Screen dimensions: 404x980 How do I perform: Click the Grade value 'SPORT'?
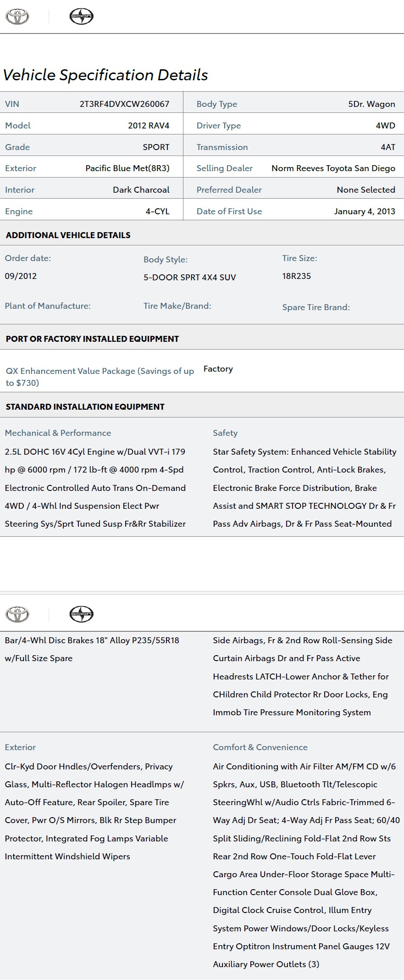point(156,147)
